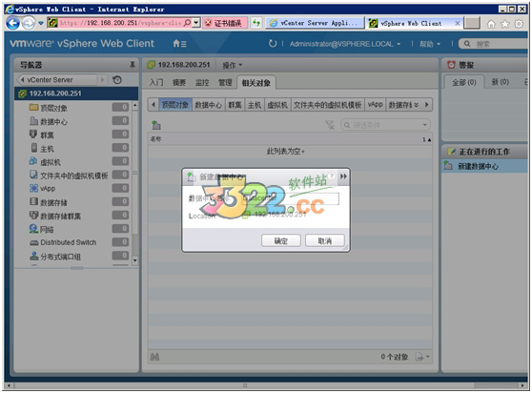Open the 操作 actions dropdown

pyautogui.click(x=232, y=65)
